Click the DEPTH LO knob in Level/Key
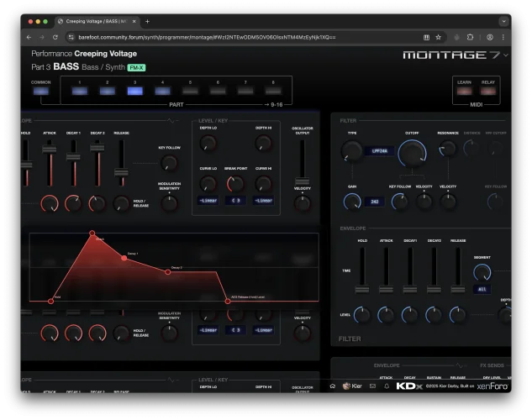Screen dimensions: 532x420 [x=208, y=143]
